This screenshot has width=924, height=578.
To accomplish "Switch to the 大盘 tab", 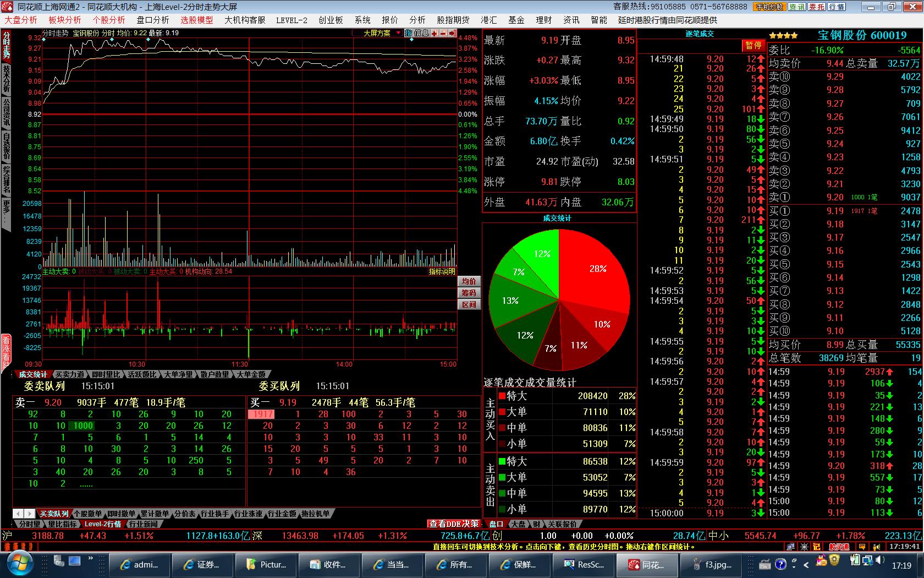I will tap(518, 524).
